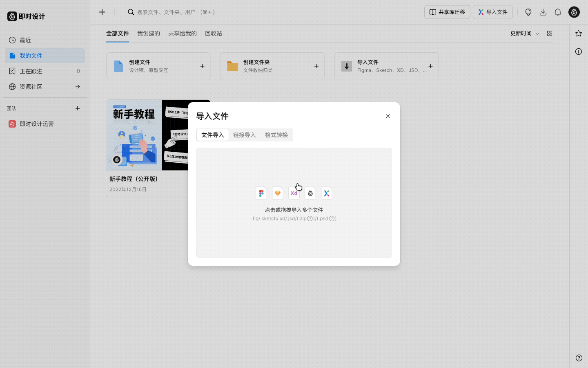Click the help icon next to .psd
Screen dimensions: 588x368
pyautogui.click(x=332, y=219)
